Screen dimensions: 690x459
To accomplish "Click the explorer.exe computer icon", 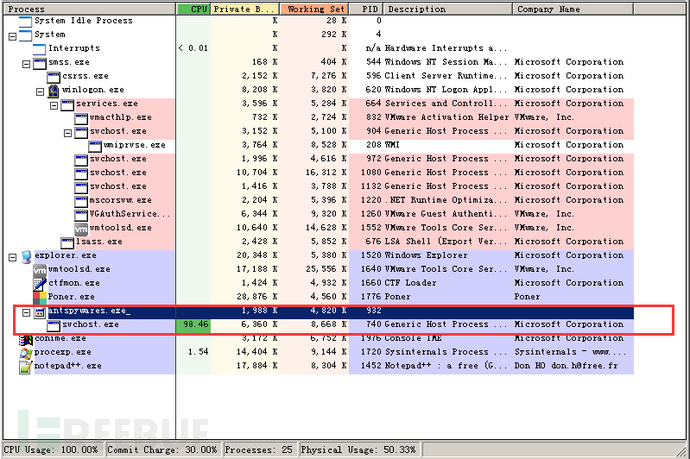I will 26,256.
